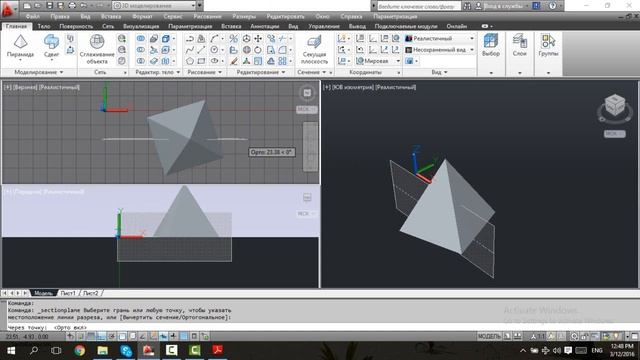Open the Формат menu
This screenshot has width=640, height=360.
point(142,17)
